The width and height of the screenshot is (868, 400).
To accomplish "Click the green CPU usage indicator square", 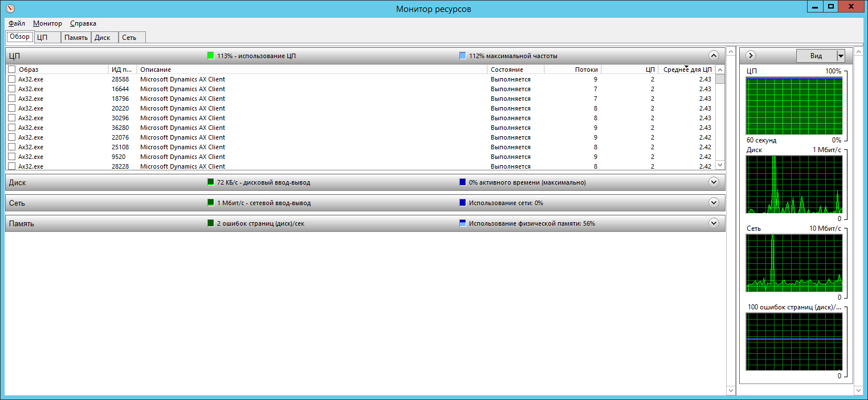I will 211,56.
